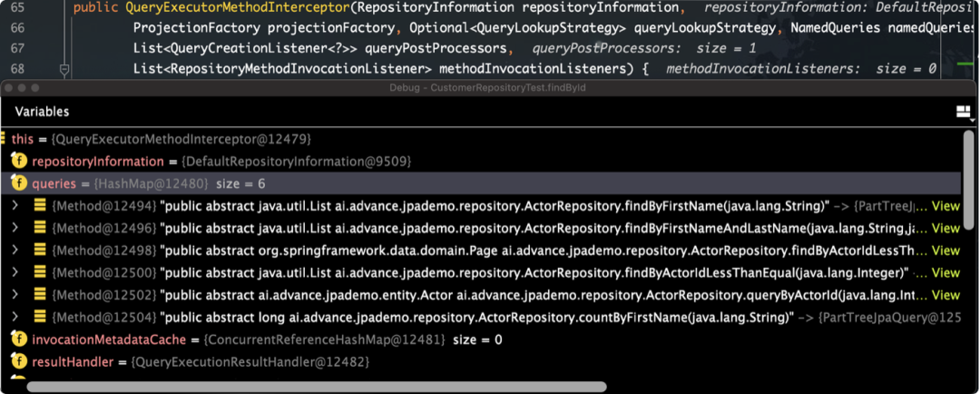
Task: Select the resultHandler variable row
Action: (480, 361)
